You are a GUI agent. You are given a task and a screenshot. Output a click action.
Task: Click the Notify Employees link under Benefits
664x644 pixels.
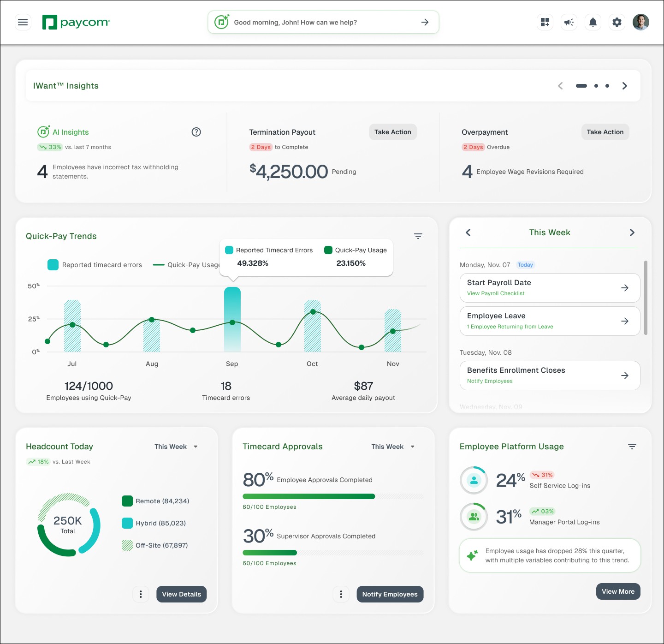pyautogui.click(x=490, y=381)
